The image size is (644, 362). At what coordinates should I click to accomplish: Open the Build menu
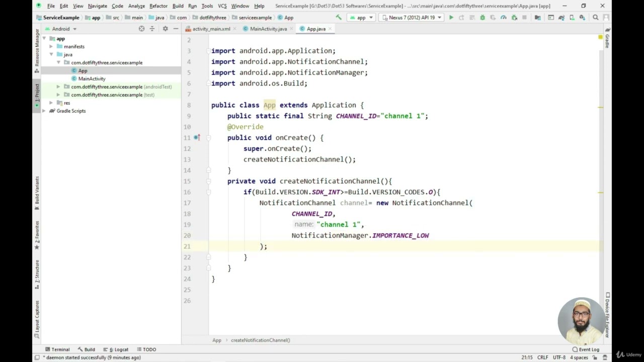(x=178, y=6)
